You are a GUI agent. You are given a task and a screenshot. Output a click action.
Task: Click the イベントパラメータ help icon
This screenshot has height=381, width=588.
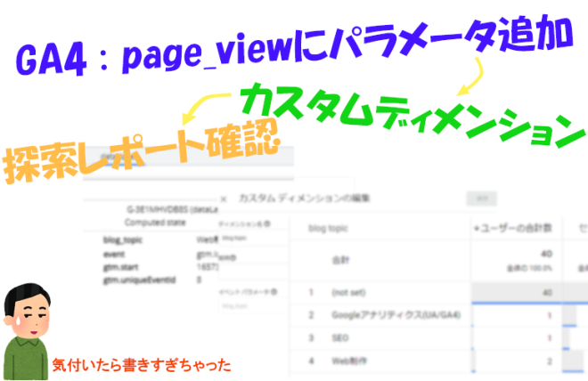coord(275,291)
